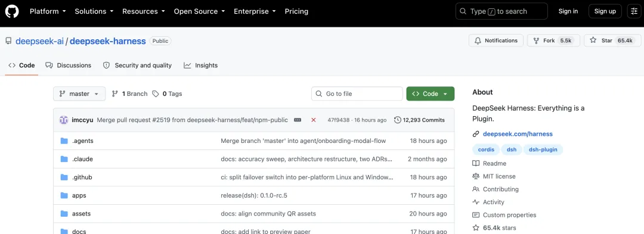Click the tag icon next to 0 Tags
Viewport: 644px width, 234px height.
coord(156,94)
